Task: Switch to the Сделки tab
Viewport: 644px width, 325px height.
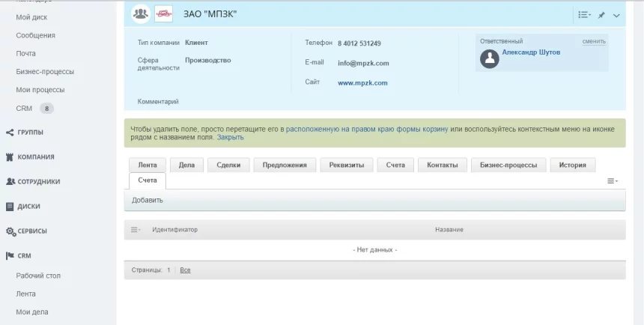Action: (228, 165)
